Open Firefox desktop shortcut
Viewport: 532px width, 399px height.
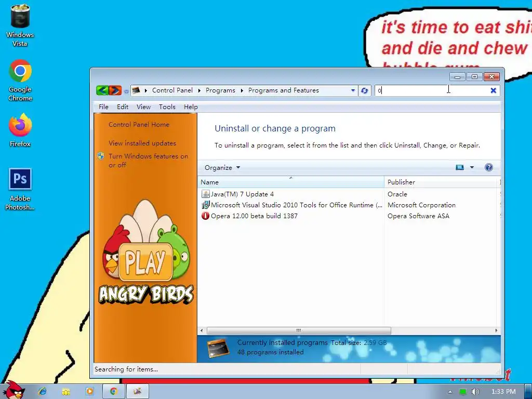point(20,130)
